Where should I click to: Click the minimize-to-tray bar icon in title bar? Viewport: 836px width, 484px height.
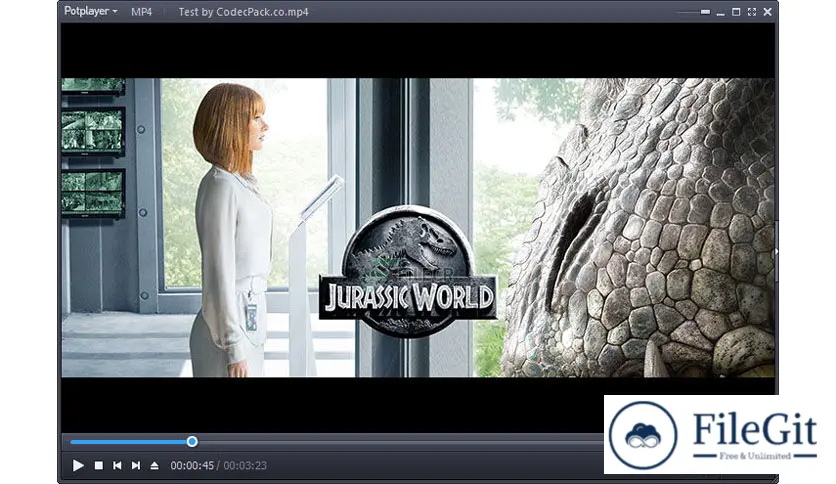pyautogui.click(x=705, y=12)
